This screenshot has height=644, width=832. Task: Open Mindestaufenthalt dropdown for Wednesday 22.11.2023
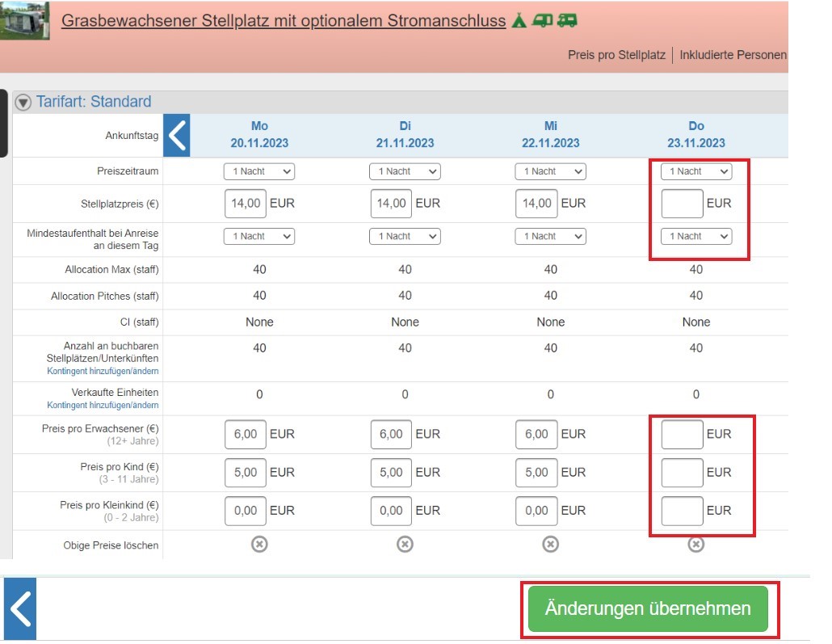(x=550, y=236)
